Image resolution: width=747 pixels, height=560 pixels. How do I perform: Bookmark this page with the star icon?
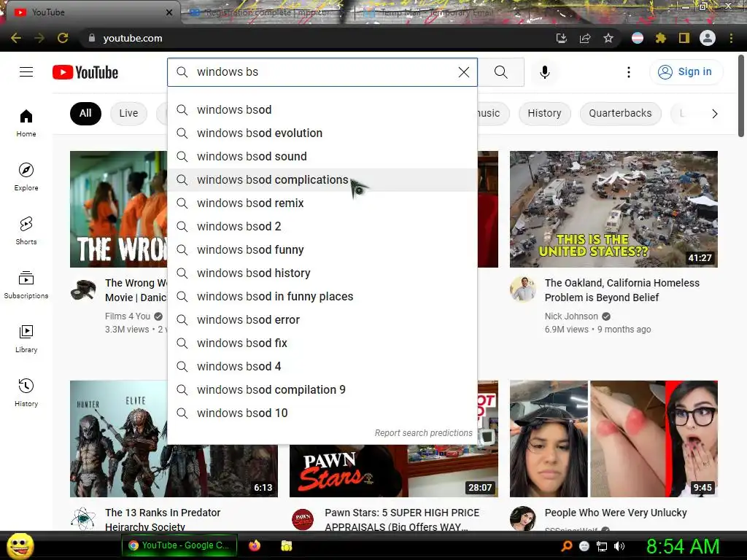608,38
